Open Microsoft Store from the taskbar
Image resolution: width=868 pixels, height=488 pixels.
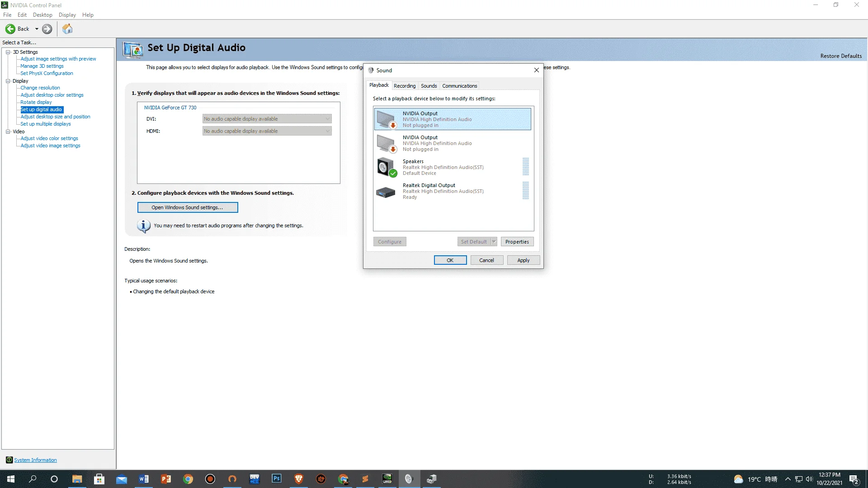[99, 479]
